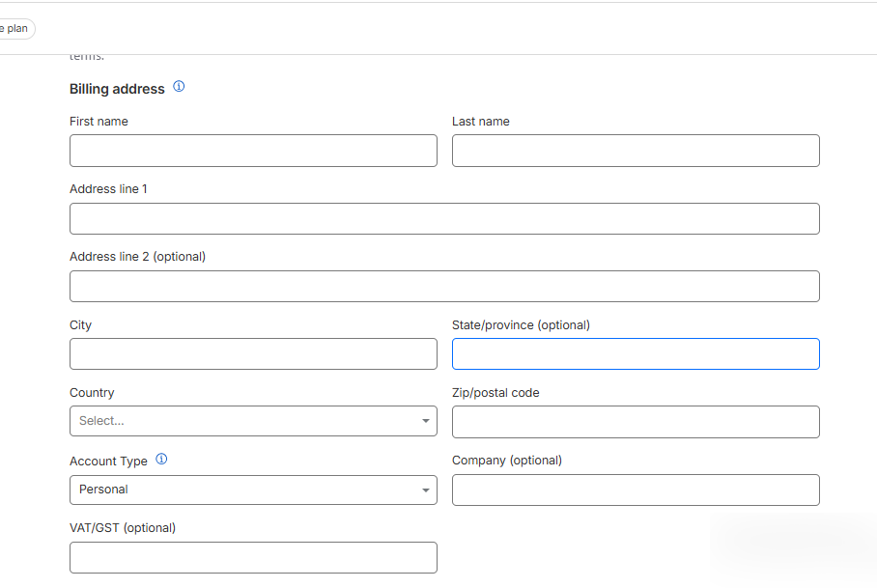Click the Billing address heading
Viewport: 877px width, 588px height.
pos(117,88)
